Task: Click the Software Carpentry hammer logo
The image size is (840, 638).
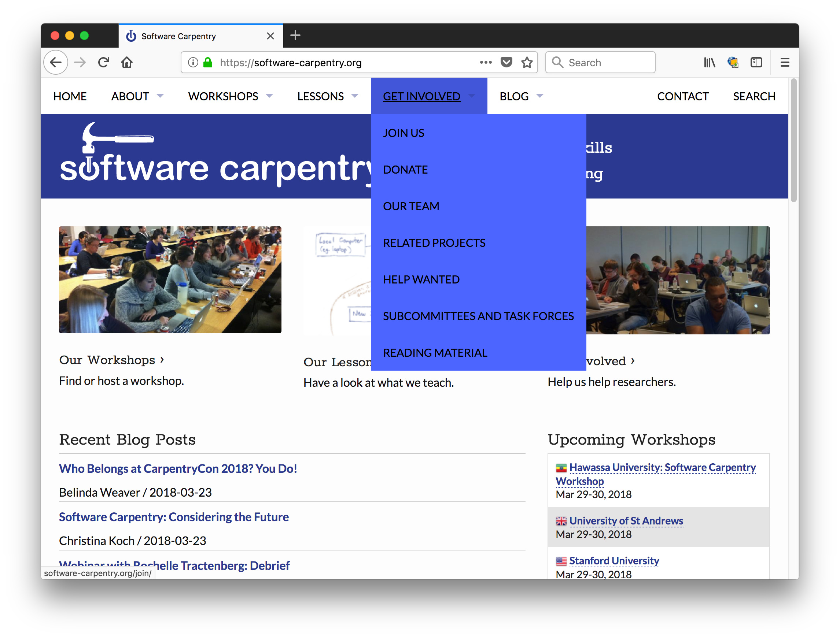Action: (x=215, y=155)
